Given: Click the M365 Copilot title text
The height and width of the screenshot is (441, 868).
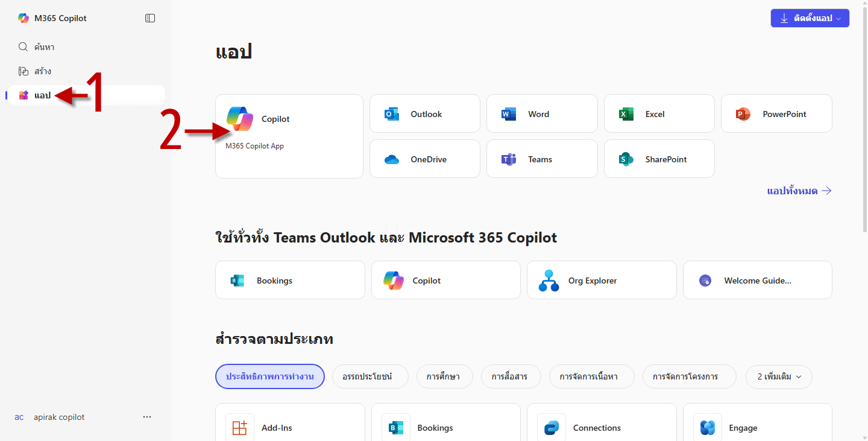Looking at the screenshot, I should tap(60, 18).
